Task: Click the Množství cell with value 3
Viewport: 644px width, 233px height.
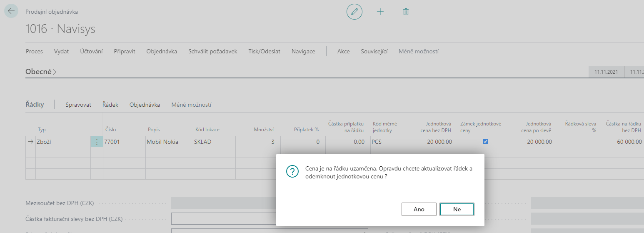Action: click(257, 142)
